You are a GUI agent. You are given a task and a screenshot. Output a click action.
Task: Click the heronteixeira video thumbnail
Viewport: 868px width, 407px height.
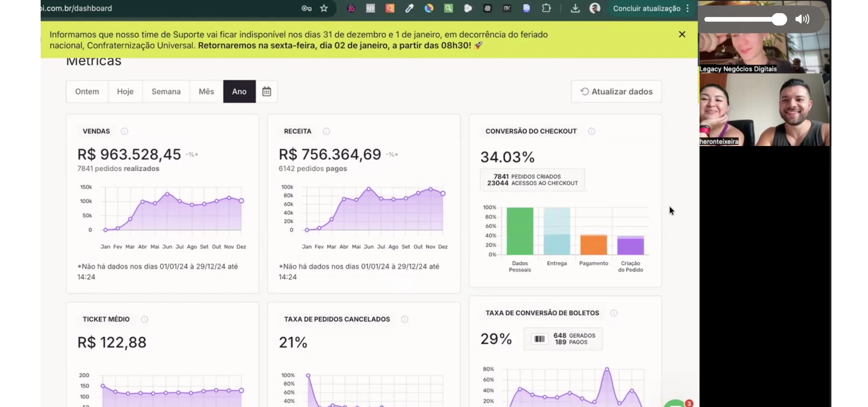(764, 110)
